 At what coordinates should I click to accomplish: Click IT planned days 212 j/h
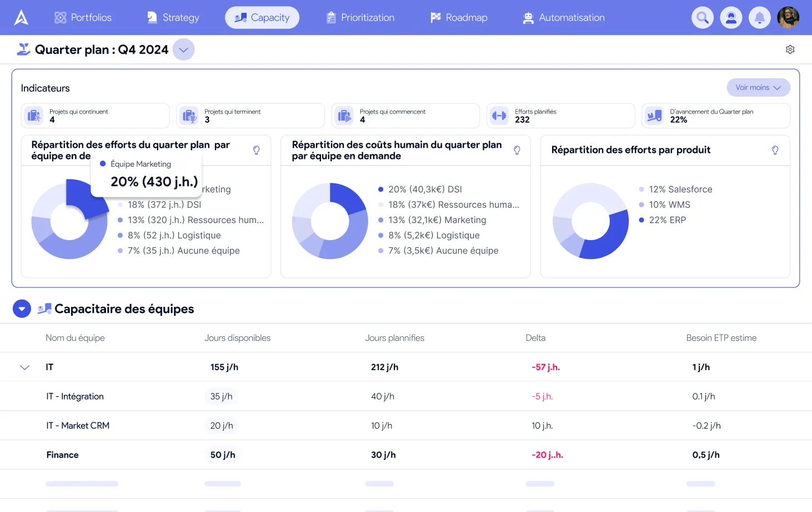pos(384,367)
